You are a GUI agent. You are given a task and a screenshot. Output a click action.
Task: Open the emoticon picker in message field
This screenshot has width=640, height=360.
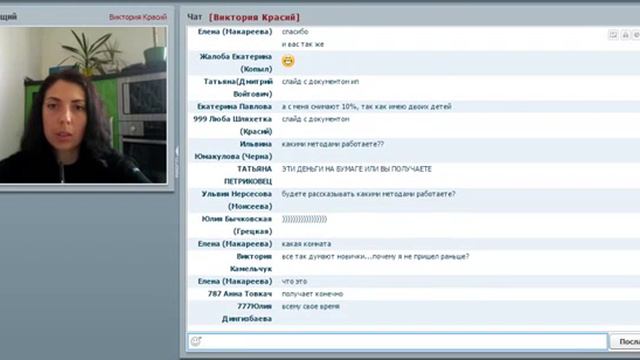pyautogui.click(x=196, y=341)
